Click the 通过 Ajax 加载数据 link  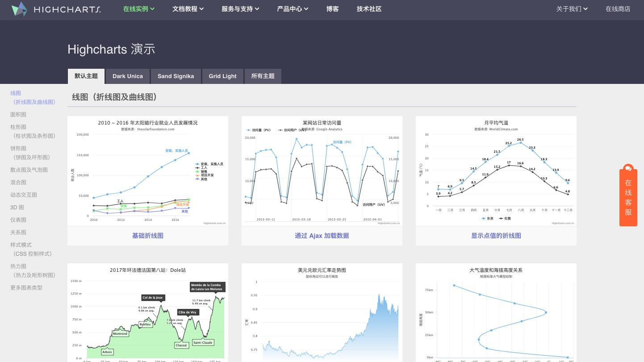[322, 236]
